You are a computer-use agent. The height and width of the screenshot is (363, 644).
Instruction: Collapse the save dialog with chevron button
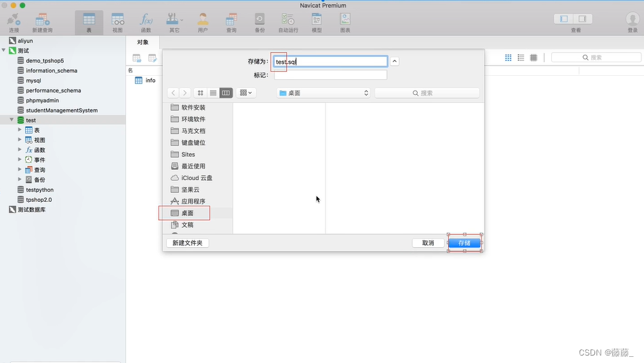(x=395, y=61)
